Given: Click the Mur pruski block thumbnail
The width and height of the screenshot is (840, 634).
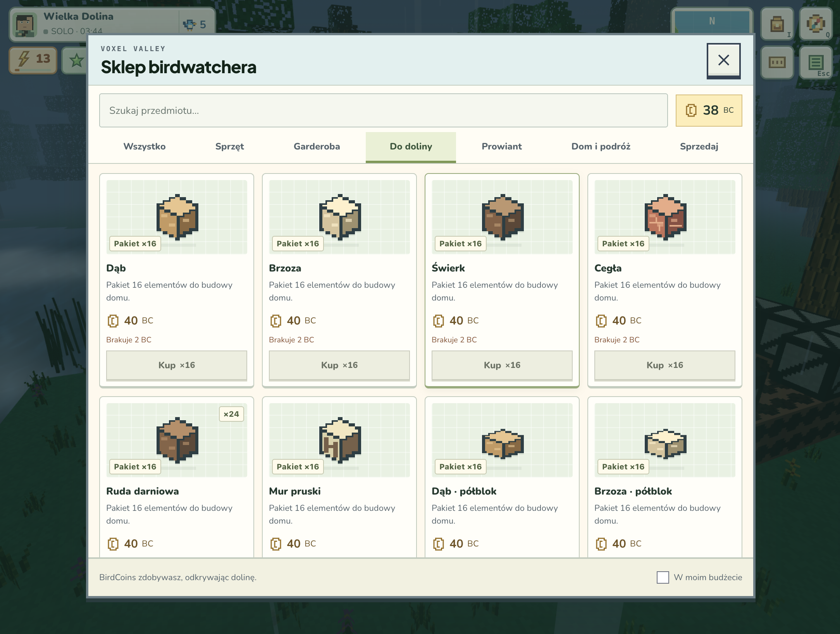Looking at the screenshot, I should click(339, 440).
